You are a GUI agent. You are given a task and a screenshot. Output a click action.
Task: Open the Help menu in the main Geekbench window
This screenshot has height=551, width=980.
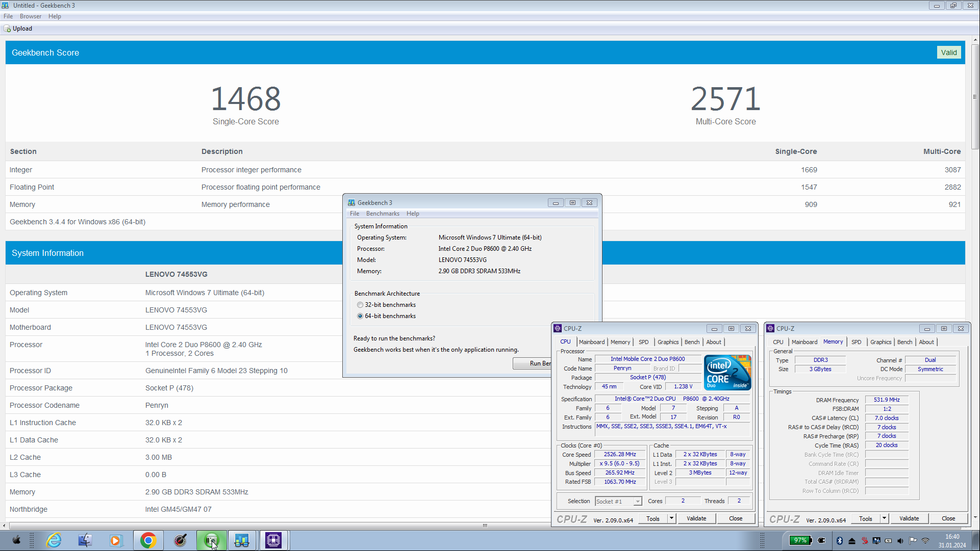click(55, 16)
